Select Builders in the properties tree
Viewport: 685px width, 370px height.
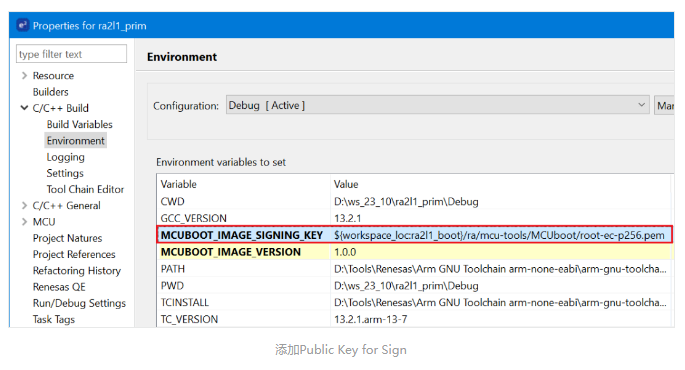(51, 92)
